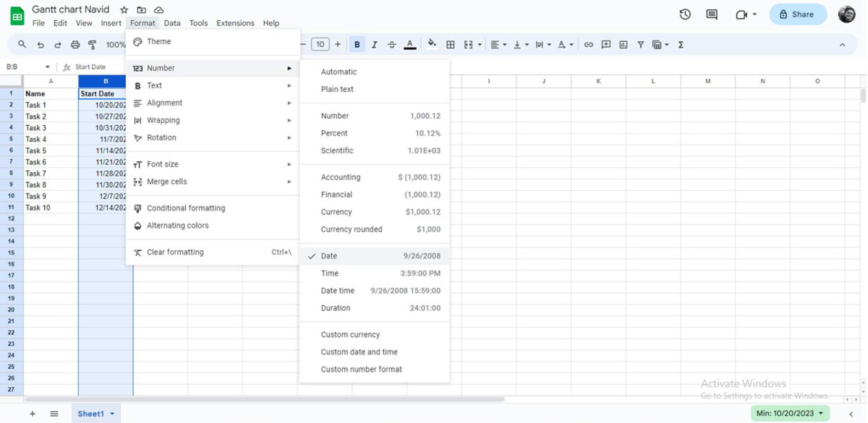868x423 pixels.
Task: Go to Sheets home via logo
Action: click(x=17, y=16)
